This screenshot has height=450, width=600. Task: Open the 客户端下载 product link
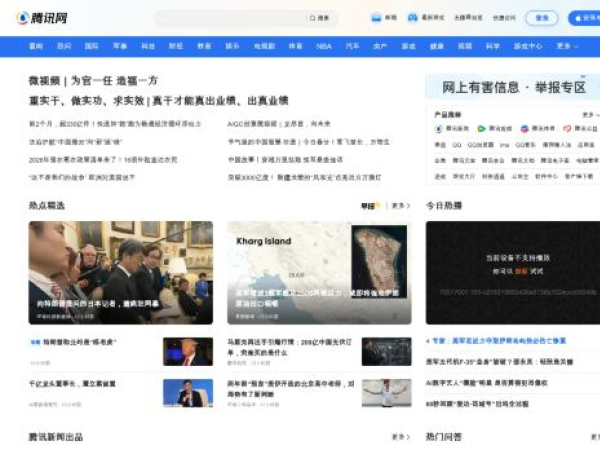click(x=579, y=176)
